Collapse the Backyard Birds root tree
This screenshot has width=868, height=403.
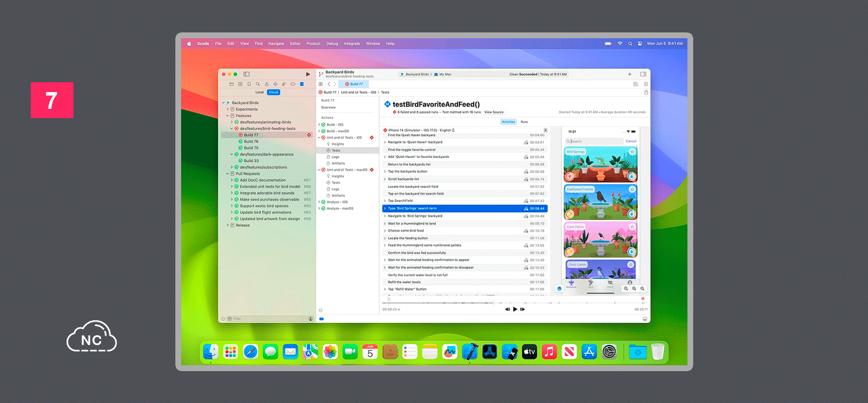pos(223,103)
